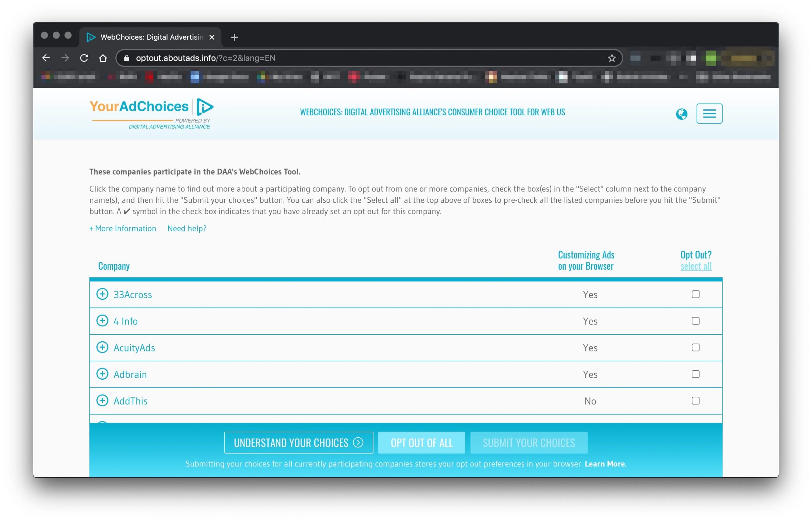Image resolution: width=812 pixels, height=521 pixels.
Task: Select the WebChoices Digital Advertising tab
Action: pos(150,37)
